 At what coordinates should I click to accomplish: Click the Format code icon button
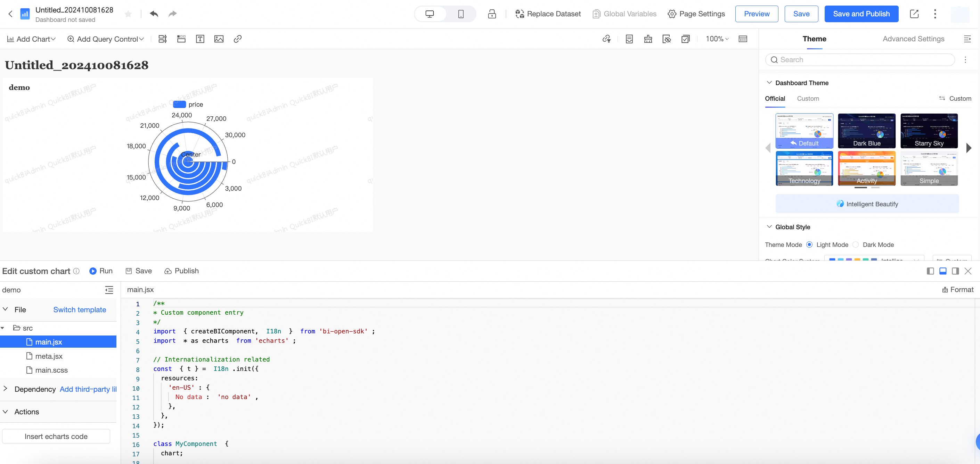coord(957,289)
